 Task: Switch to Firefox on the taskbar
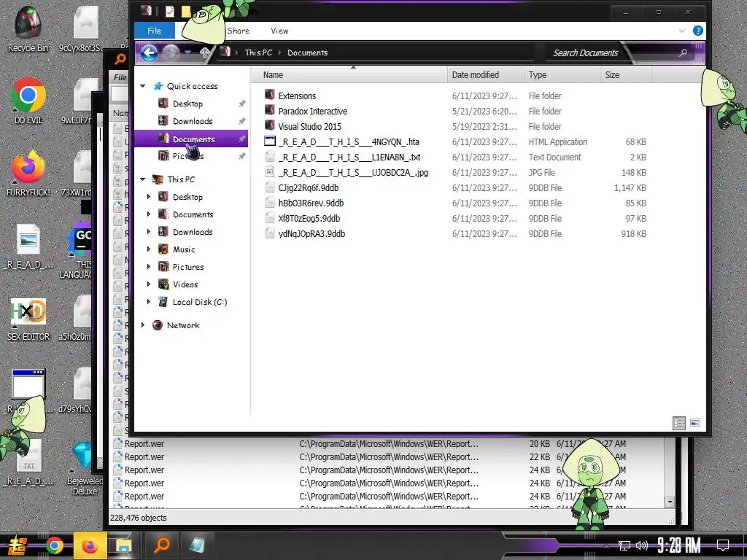click(x=90, y=545)
